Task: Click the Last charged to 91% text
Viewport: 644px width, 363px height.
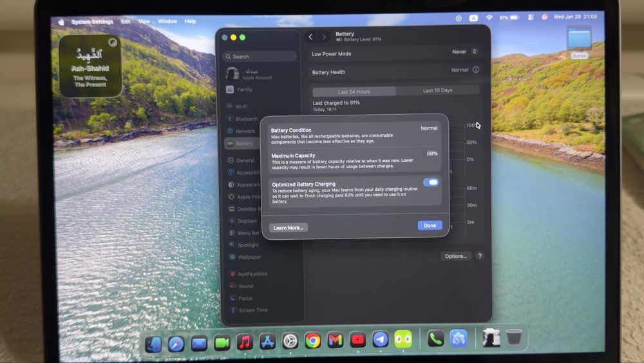Action: coord(336,103)
